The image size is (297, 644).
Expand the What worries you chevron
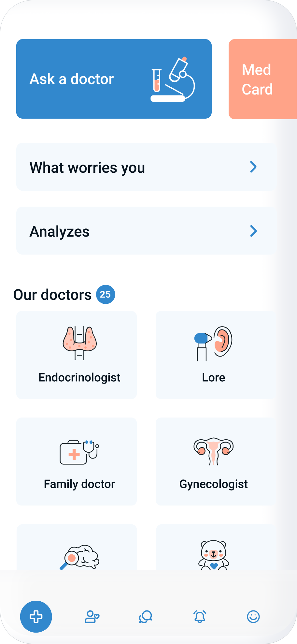tap(253, 167)
